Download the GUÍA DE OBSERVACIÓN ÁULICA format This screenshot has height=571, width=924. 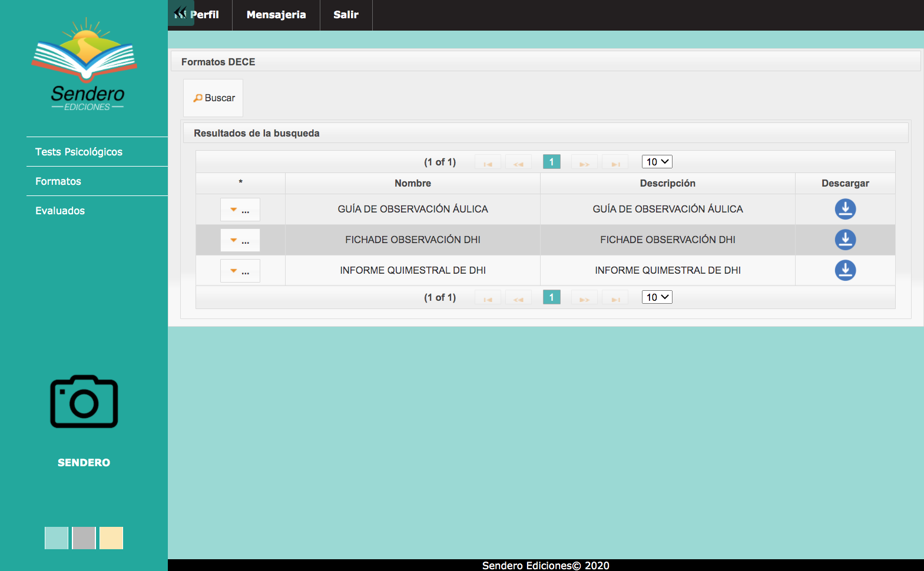(845, 209)
